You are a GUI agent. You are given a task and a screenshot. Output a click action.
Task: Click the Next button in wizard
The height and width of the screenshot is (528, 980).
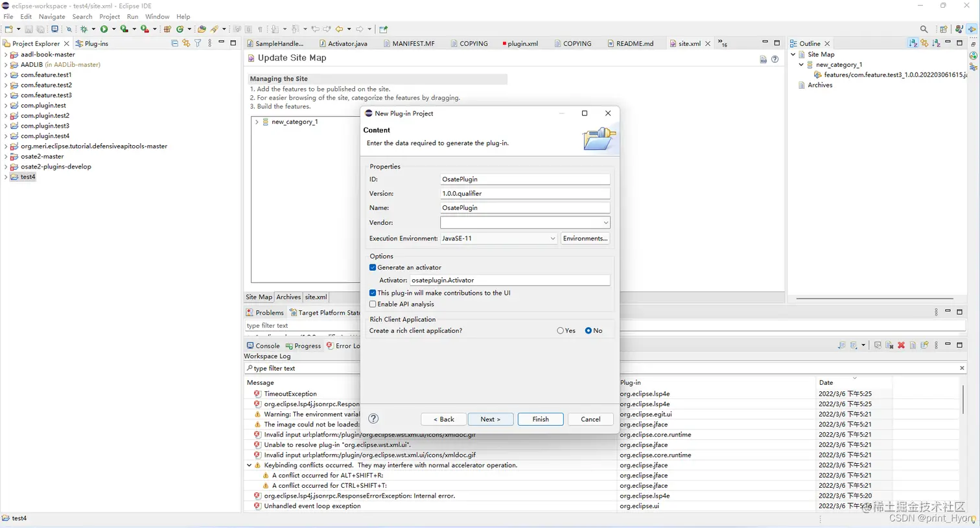[491, 419]
